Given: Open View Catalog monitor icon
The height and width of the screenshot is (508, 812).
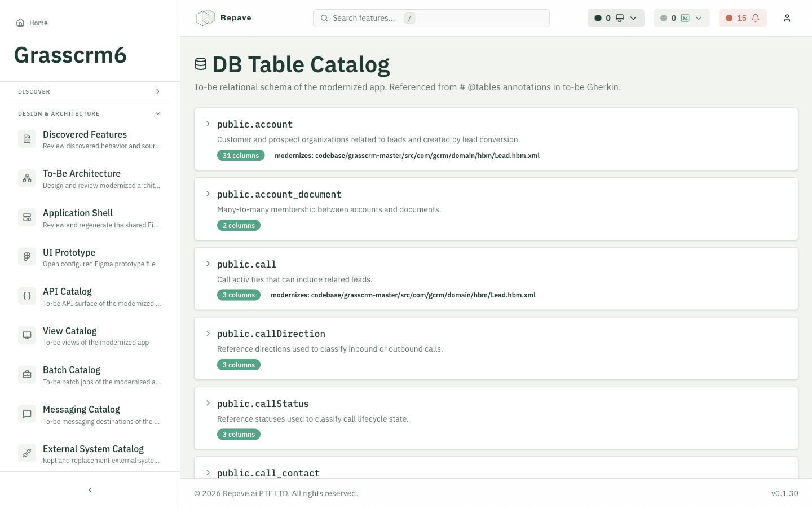Looking at the screenshot, I should click(x=27, y=335).
